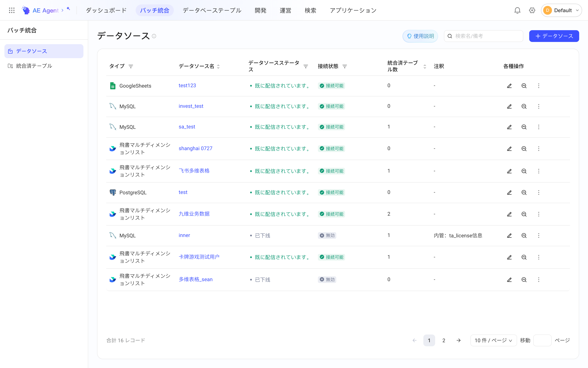Open the アプリケーション tab
Viewport: 588px width, 368px height.
point(353,10)
